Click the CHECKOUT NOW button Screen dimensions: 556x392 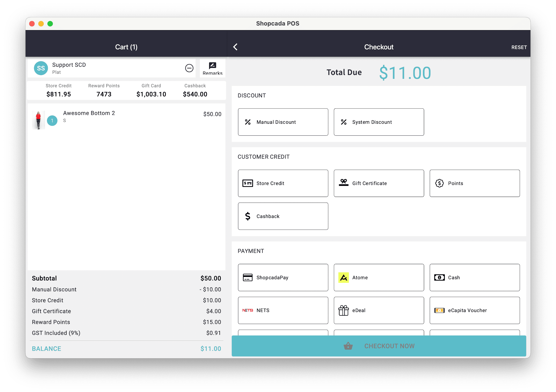pyautogui.click(x=379, y=346)
